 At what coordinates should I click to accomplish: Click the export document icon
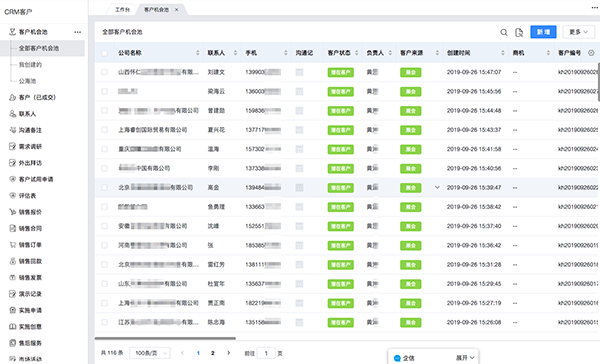coord(519,33)
